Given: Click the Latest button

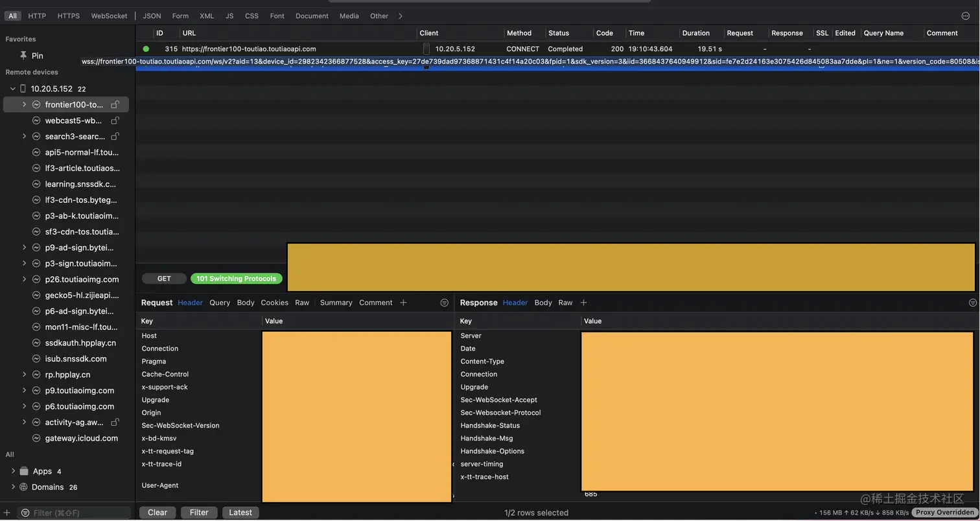Looking at the screenshot, I should coord(240,513).
